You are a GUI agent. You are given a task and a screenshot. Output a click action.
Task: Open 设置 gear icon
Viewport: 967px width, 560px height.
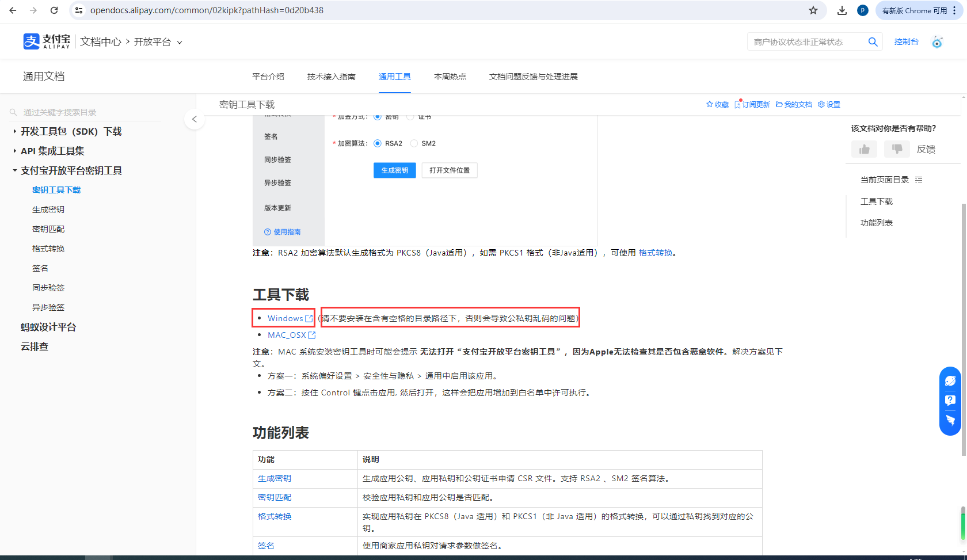821,104
